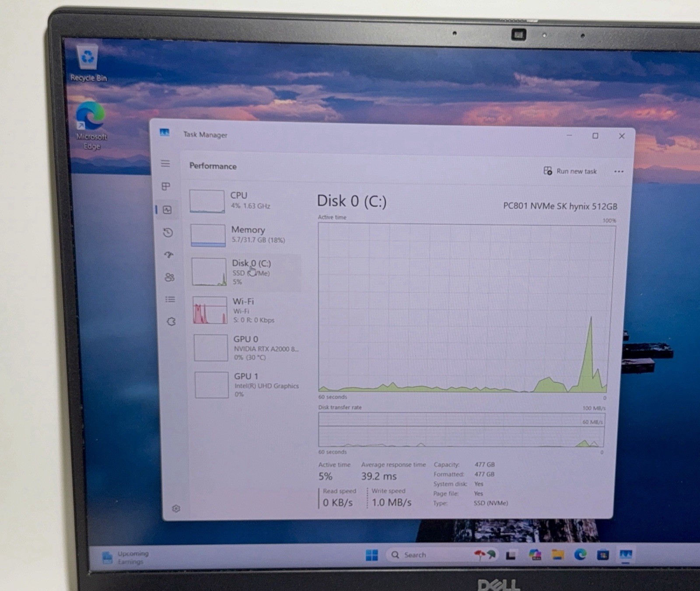
Task: Open the Processes page icon
Action: (x=166, y=187)
